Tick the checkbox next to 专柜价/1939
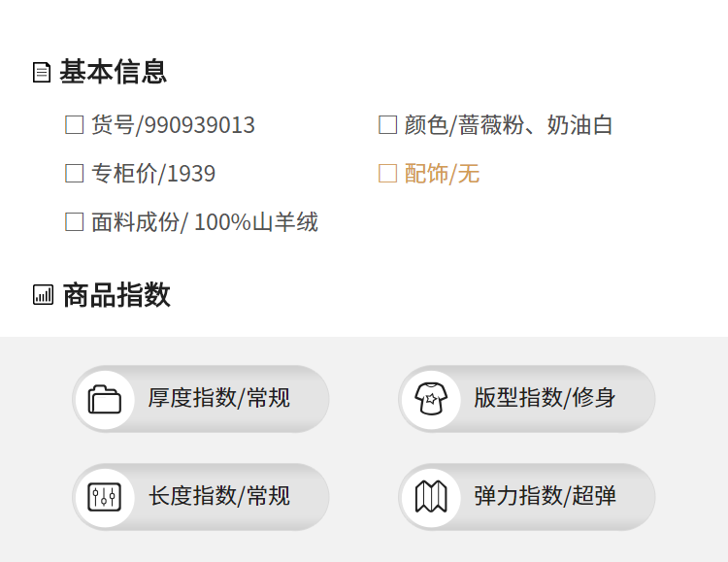This screenshot has height=562, width=728. [75, 173]
